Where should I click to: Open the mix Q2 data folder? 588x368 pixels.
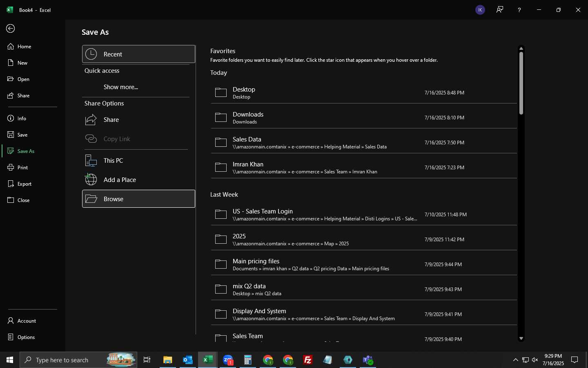click(364, 289)
